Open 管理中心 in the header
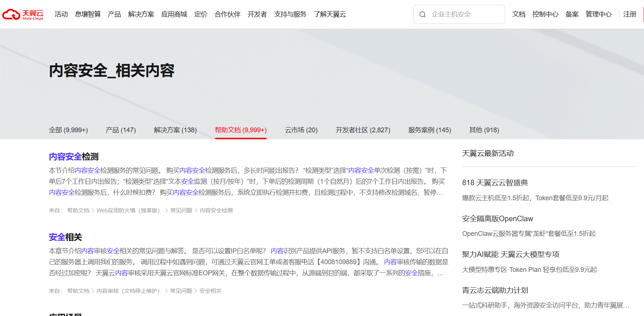 pos(598,14)
